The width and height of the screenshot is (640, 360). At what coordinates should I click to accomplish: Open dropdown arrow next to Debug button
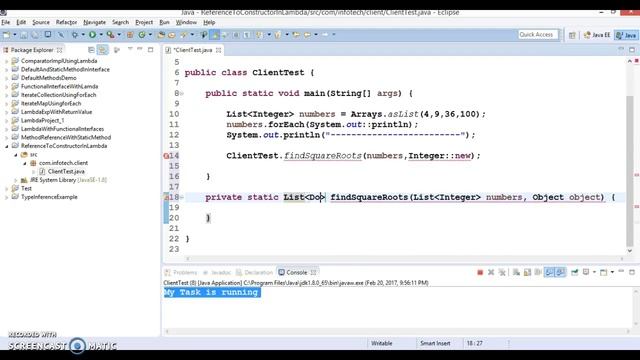click(x=83, y=35)
